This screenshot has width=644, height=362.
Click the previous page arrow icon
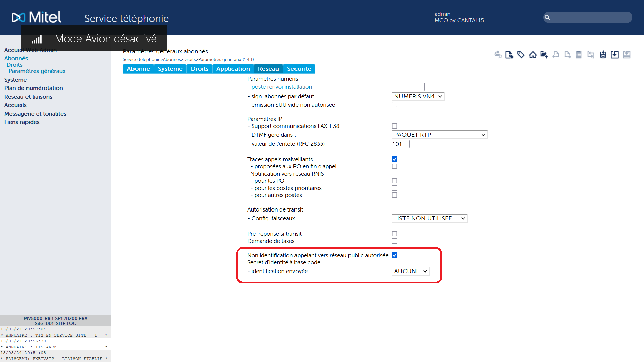(556, 54)
